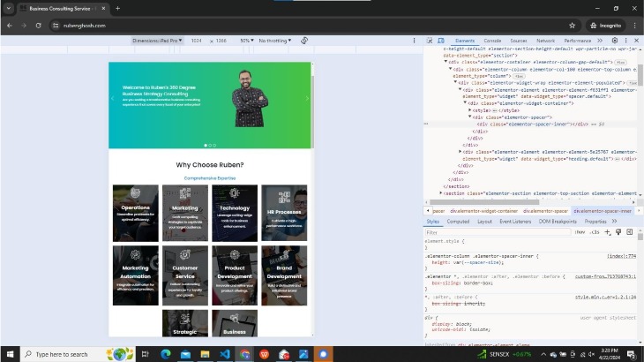Close the Business Consulting Service tab
This screenshot has height=362, width=644.
coord(103,8)
